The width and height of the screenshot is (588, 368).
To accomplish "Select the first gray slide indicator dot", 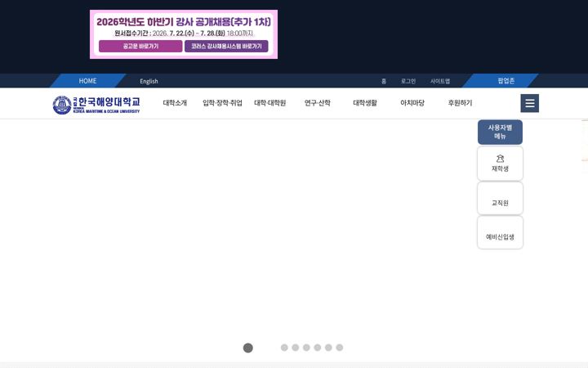I will [x=284, y=348].
